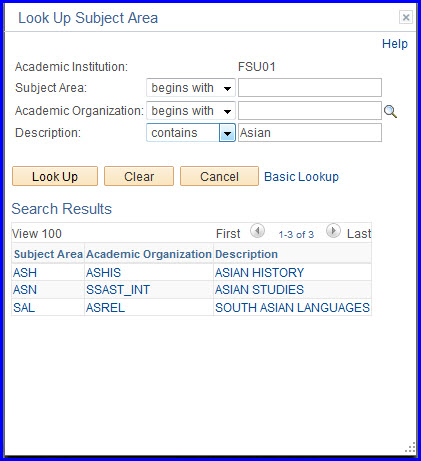The image size is (421, 461).
Task: Go to next results page arrow
Action: point(333,231)
